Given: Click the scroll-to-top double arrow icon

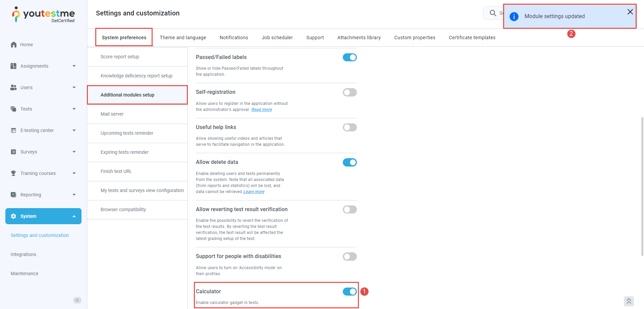Looking at the screenshot, I should pyautogui.click(x=629, y=301).
